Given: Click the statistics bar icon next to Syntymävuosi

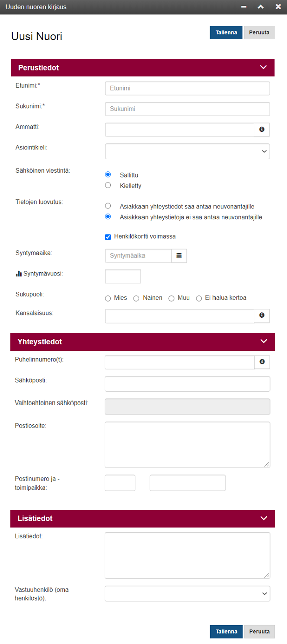Looking at the screenshot, I should pyautogui.click(x=19, y=273).
